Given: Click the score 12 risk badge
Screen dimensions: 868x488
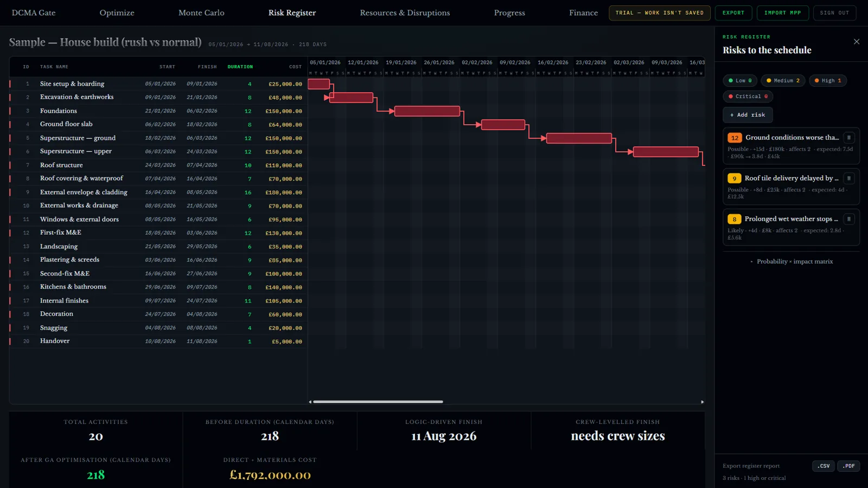Looking at the screenshot, I should (735, 138).
